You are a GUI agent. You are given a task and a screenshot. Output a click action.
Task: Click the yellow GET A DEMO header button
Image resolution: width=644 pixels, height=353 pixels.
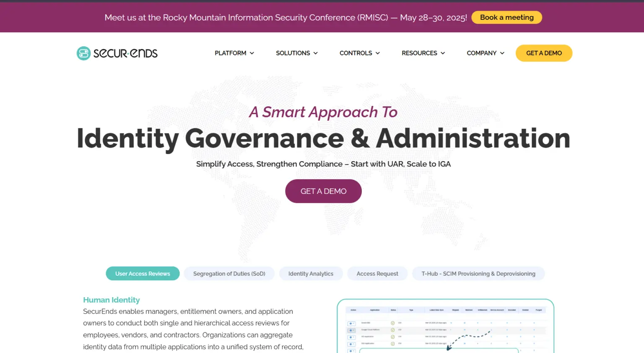tap(544, 53)
